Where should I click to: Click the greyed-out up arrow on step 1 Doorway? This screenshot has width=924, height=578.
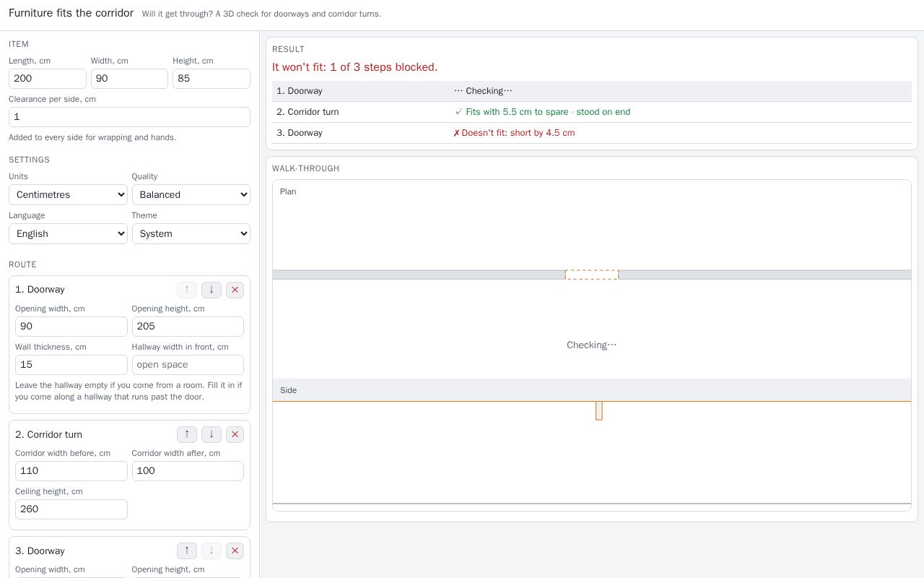187,290
